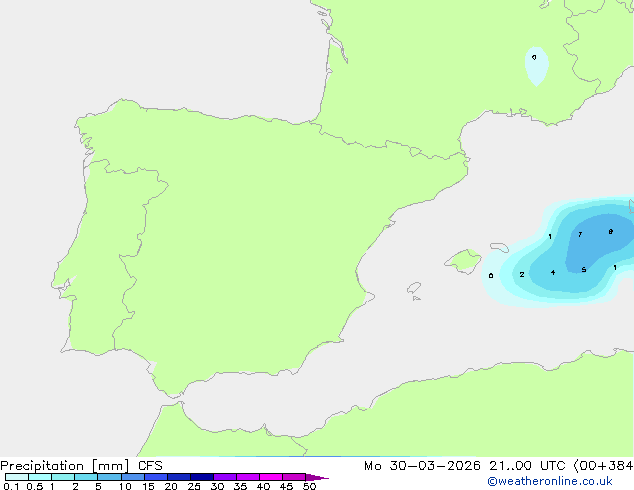Click the 20–25 mm legend swatch

(x=179, y=477)
